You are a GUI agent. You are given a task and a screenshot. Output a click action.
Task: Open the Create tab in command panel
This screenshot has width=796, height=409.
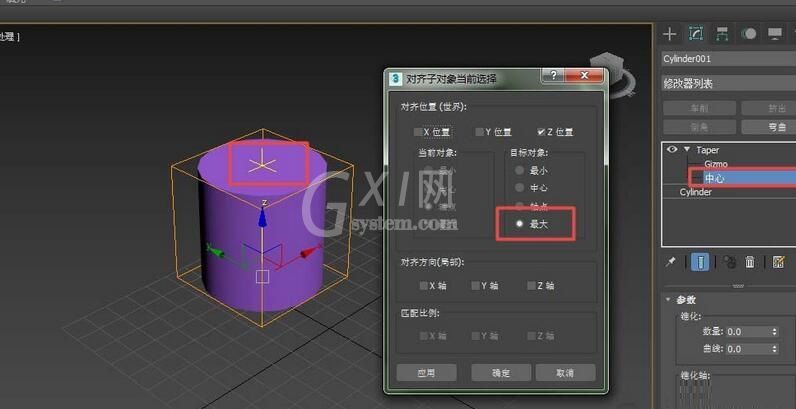(x=670, y=34)
